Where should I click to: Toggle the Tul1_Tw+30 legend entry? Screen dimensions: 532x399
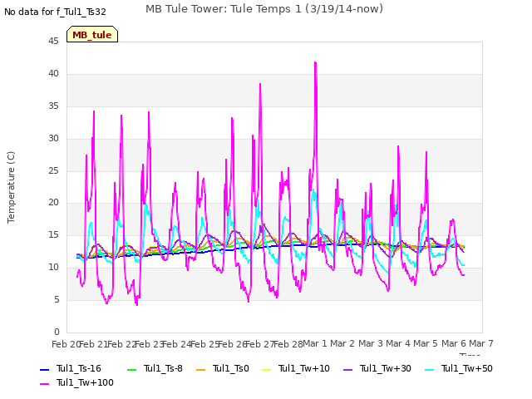[377, 368]
